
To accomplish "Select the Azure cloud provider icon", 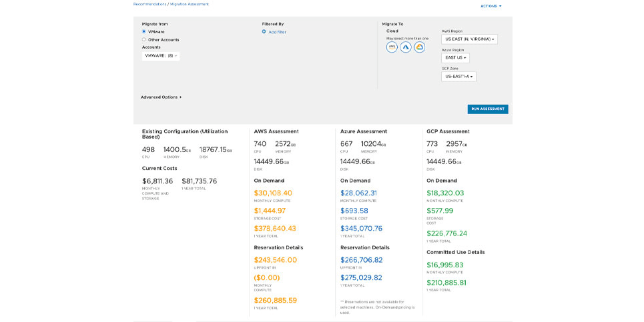I will pyautogui.click(x=406, y=47).
